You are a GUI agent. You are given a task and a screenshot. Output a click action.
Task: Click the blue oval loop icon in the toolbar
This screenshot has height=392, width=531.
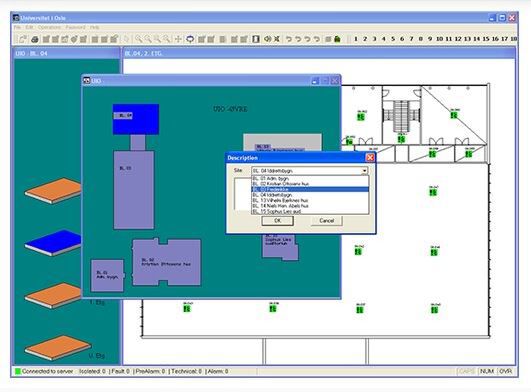pyautogui.click(x=190, y=39)
